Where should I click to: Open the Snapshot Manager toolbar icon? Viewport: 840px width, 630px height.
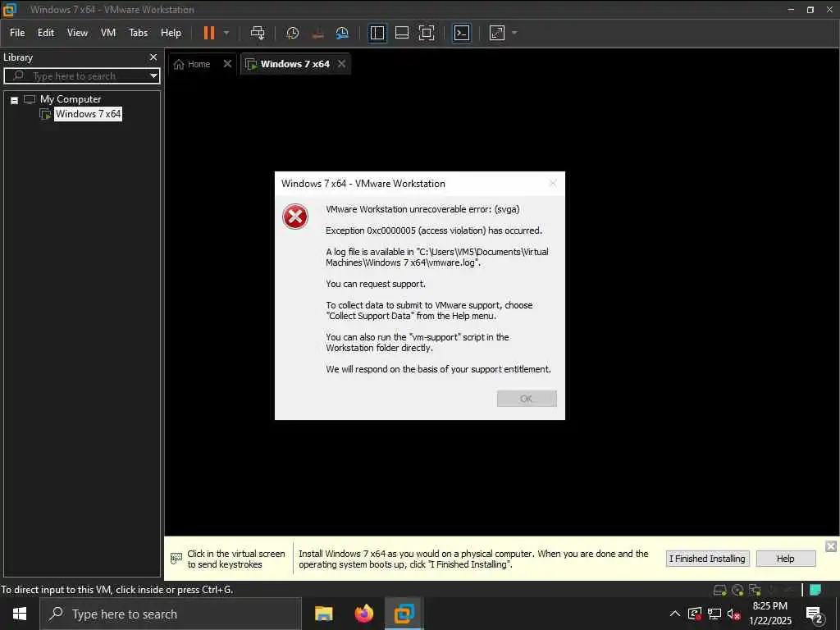pyautogui.click(x=342, y=33)
